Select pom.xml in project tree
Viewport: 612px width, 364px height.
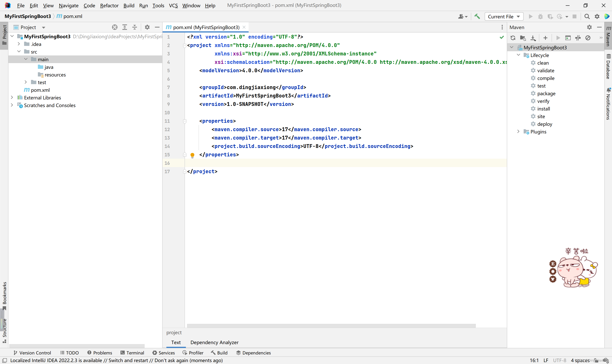click(x=40, y=90)
